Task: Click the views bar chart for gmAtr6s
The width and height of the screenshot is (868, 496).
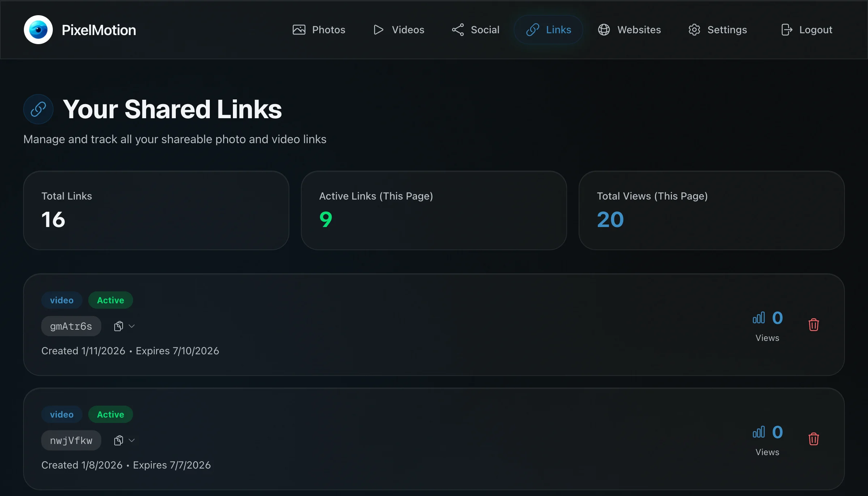Action: (759, 317)
